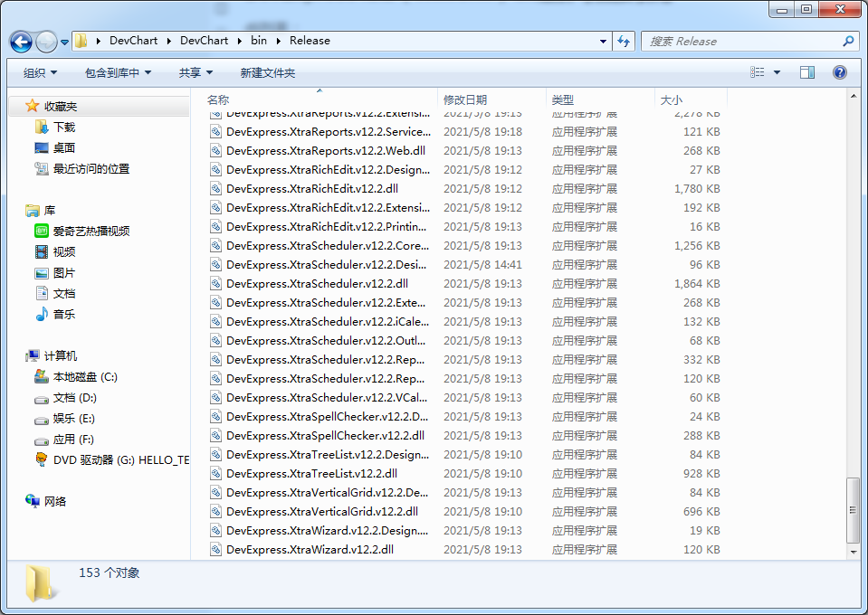Open the address bar history dropdown
The height and width of the screenshot is (615, 868).
tap(603, 42)
